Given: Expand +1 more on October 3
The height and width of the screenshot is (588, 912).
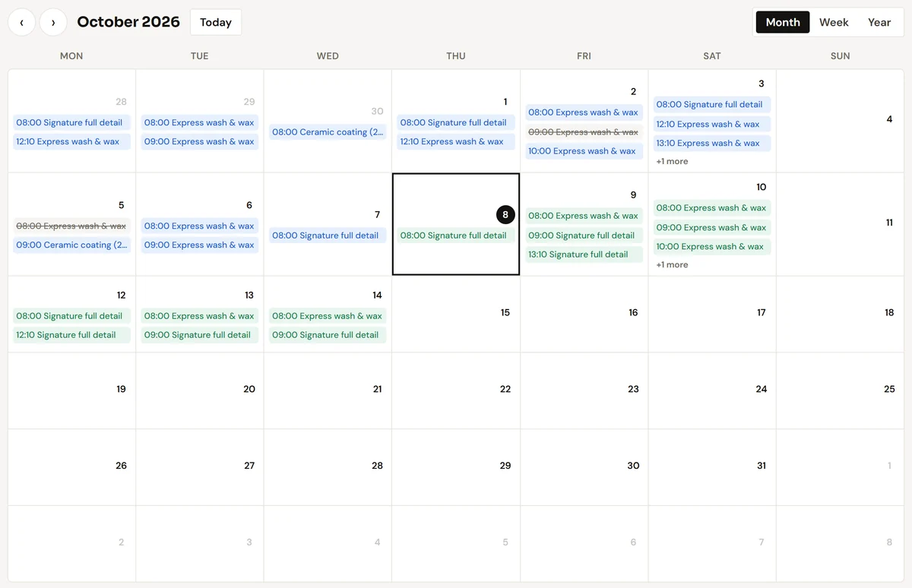Looking at the screenshot, I should click(x=672, y=161).
